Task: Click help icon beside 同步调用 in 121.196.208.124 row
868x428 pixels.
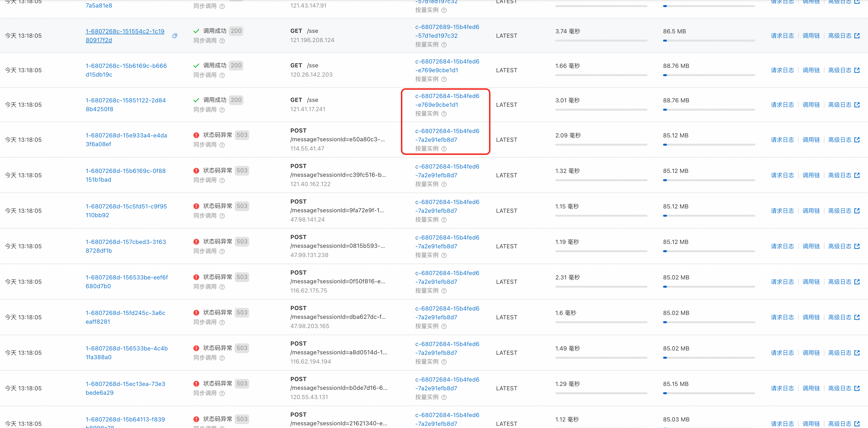Action: [x=222, y=41]
